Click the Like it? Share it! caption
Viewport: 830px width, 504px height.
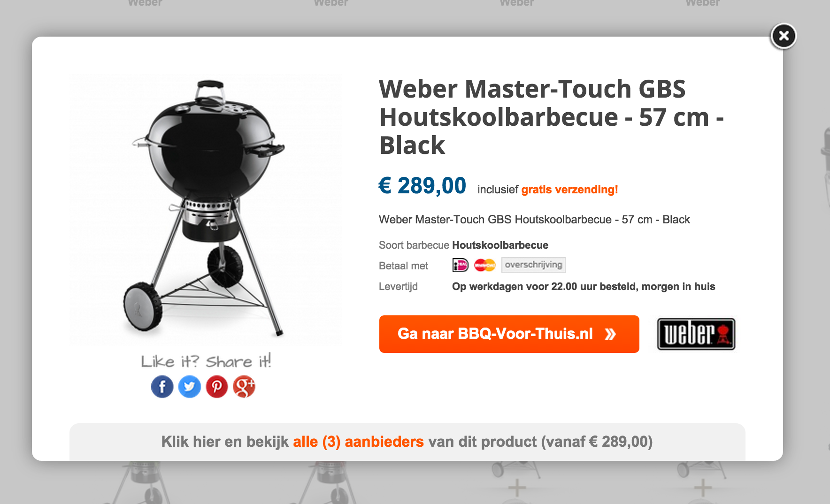click(206, 361)
